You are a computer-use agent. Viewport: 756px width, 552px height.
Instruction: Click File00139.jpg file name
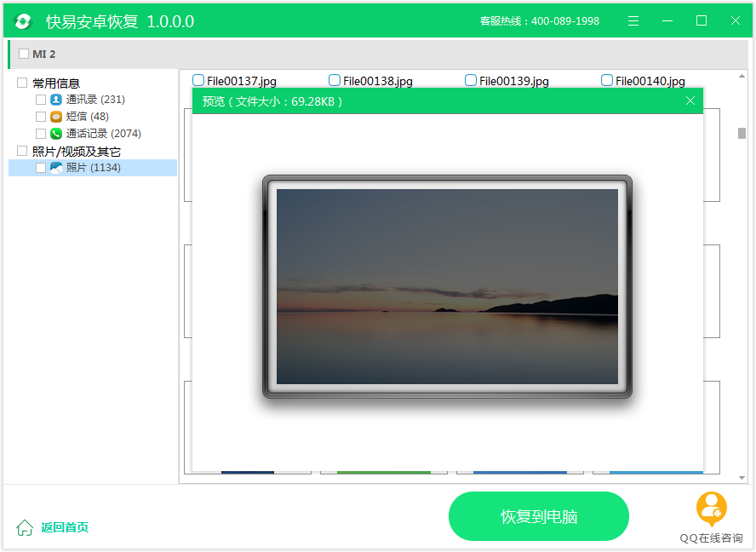(514, 81)
